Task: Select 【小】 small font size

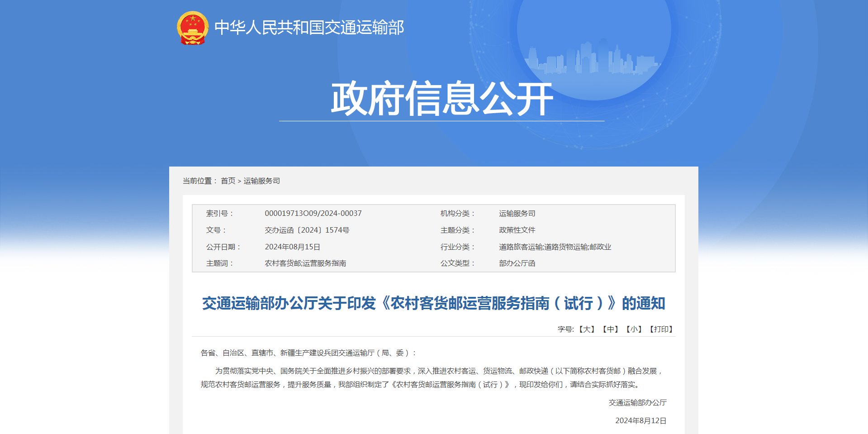Action: (x=634, y=329)
